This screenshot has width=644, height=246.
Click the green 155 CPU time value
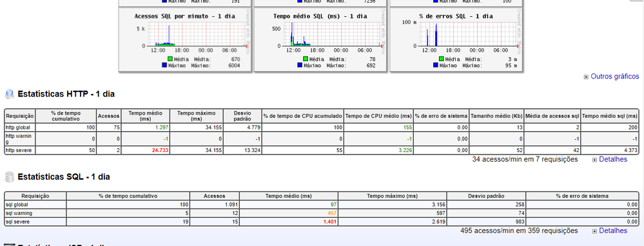click(x=407, y=128)
